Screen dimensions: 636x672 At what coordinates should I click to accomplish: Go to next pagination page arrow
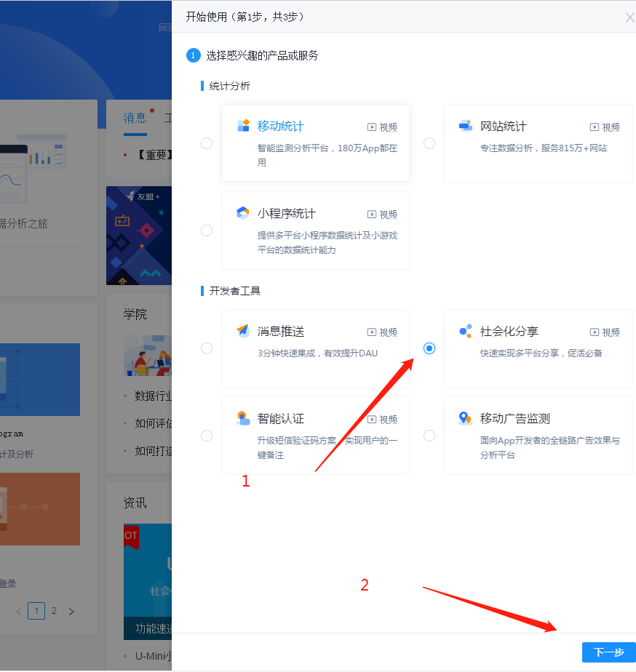pos(71,612)
